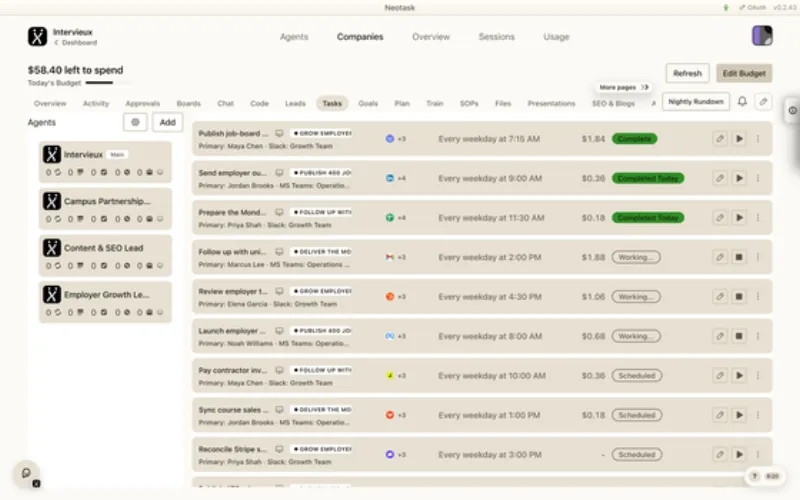This screenshot has width=800, height=500.
Task: Open more options for Send employer task
Action: tap(758, 178)
